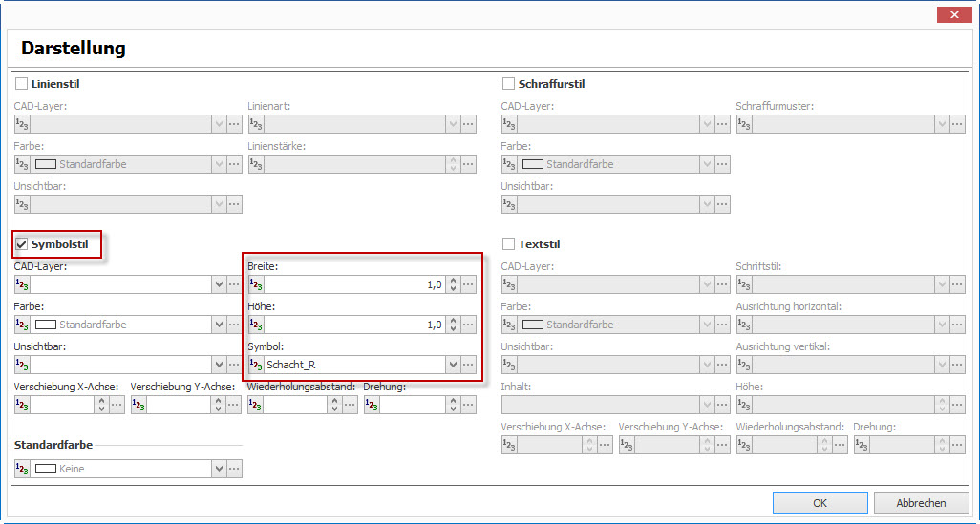This screenshot has width=980, height=524.
Task: Open the Symbolstil Unsichtbar dropdown
Action: point(218,365)
